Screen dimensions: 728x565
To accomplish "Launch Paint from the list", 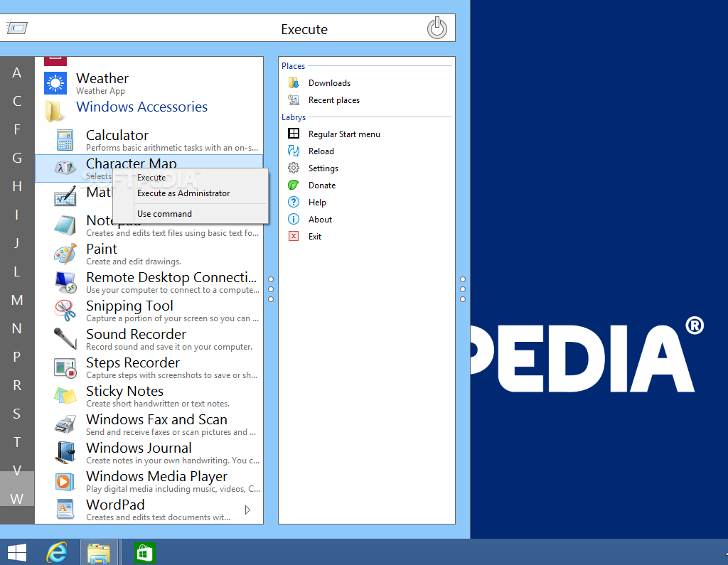I will tap(149, 254).
